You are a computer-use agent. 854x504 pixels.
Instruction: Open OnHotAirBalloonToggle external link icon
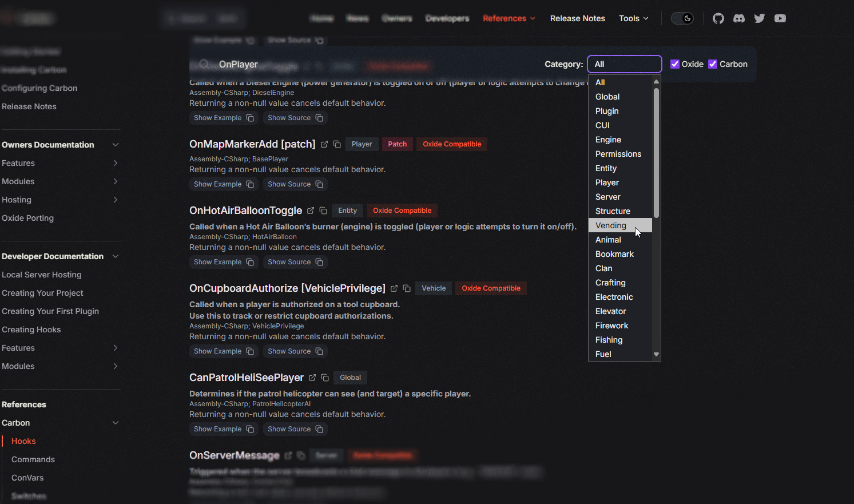pyautogui.click(x=311, y=211)
